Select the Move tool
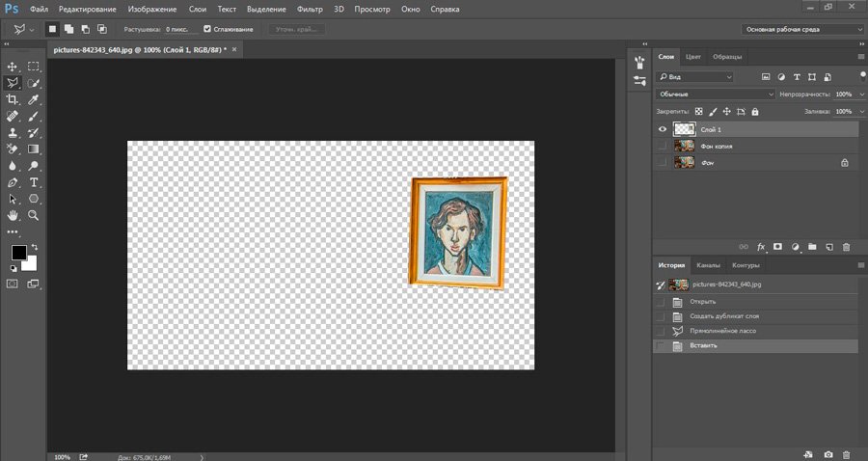The image size is (868, 461). click(x=13, y=67)
